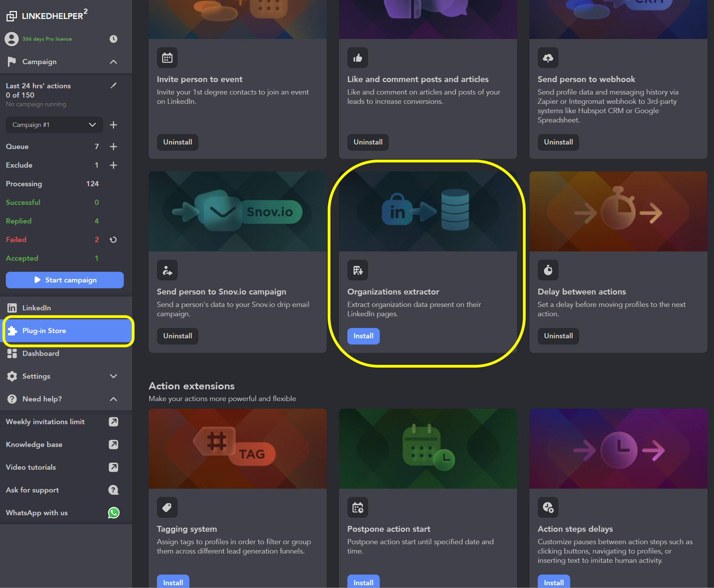This screenshot has height=588, width=714.
Task: Retry Failed profiles with refresh icon
Action: coord(113,240)
